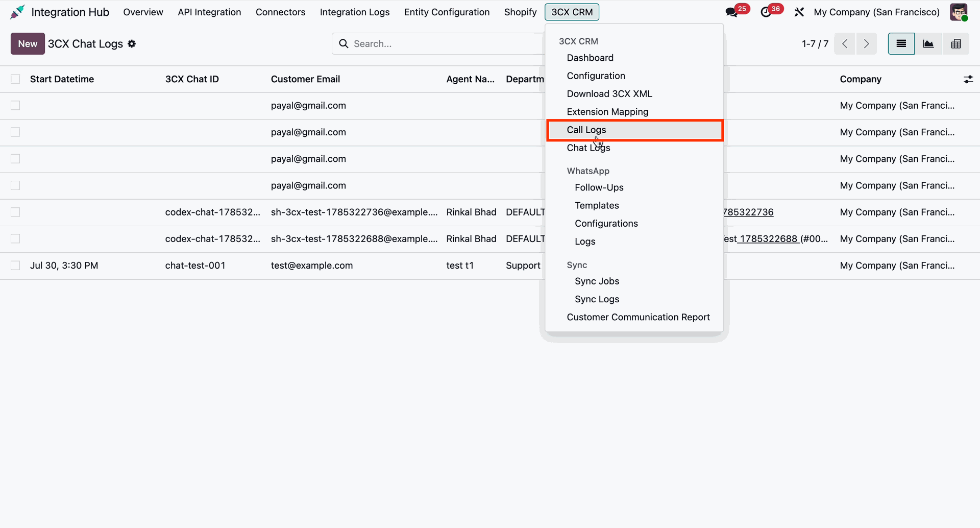Switch to the graph view
The image size is (980, 528).
[x=928, y=44]
